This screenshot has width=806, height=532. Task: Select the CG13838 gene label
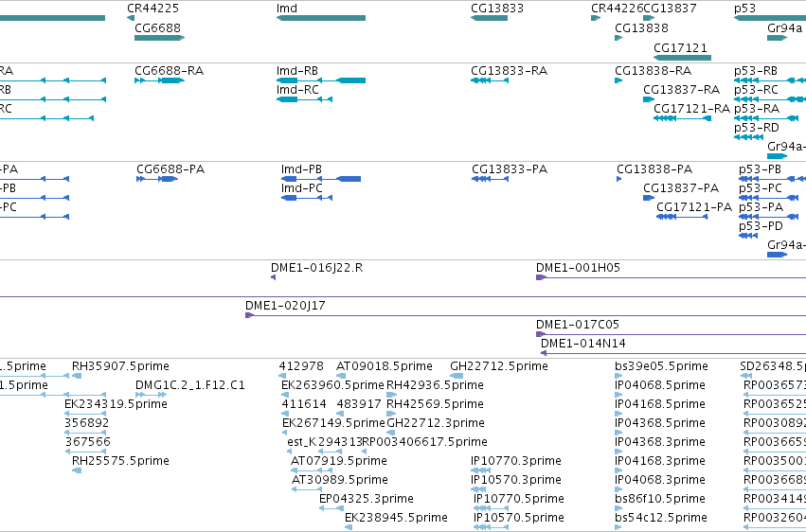[641, 27]
